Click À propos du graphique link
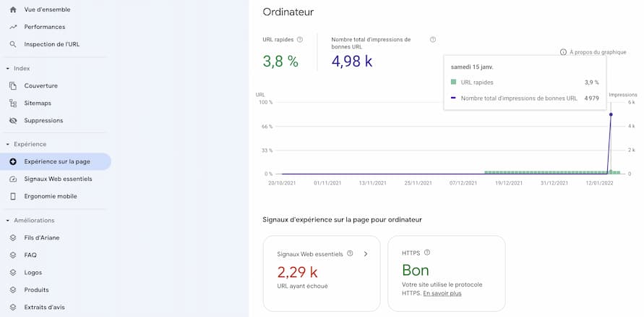Image resolution: width=644 pixels, height=317 pixels. [598, 52]
